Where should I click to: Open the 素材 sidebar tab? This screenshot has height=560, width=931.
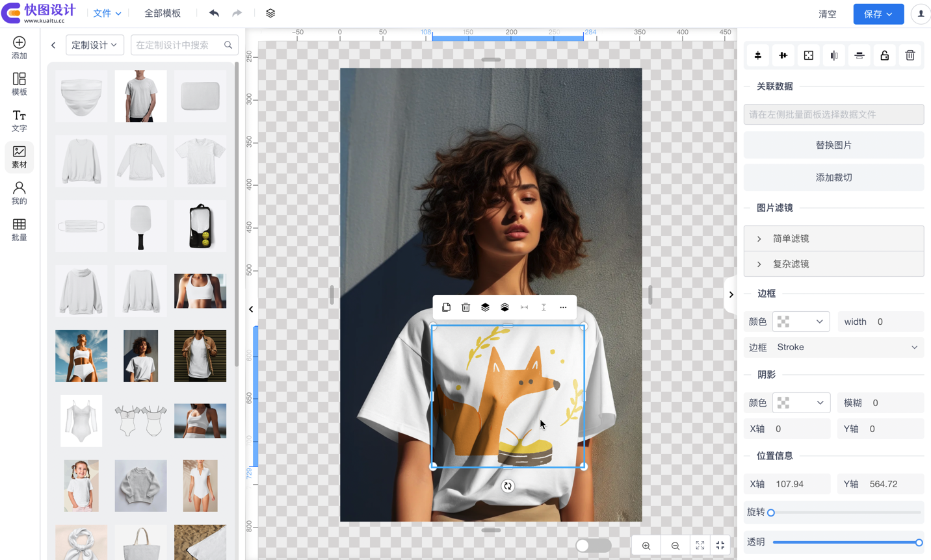(x=20, y=157)
